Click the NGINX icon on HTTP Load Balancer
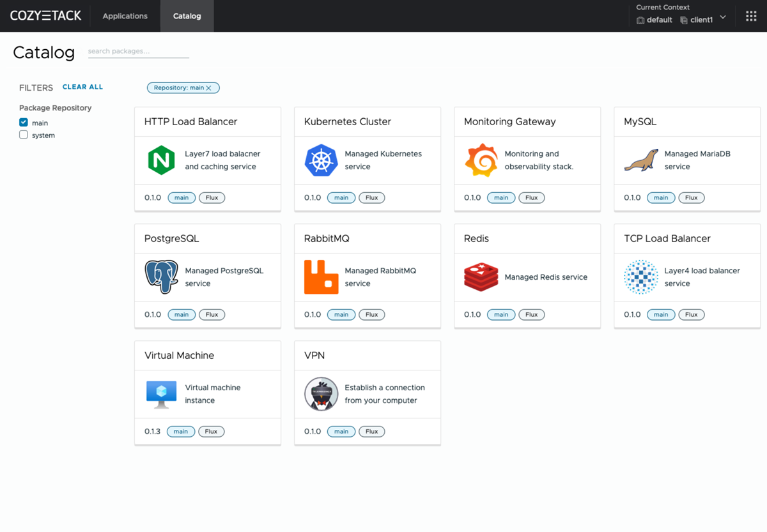The height and width of the screenshot is (532, 767). click(x=161, y=160)
